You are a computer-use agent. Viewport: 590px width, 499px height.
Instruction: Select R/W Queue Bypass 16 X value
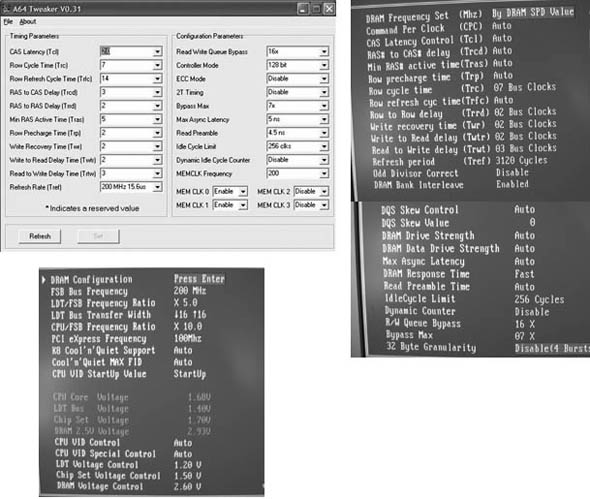pyautogui.click(x=525, y=324)
